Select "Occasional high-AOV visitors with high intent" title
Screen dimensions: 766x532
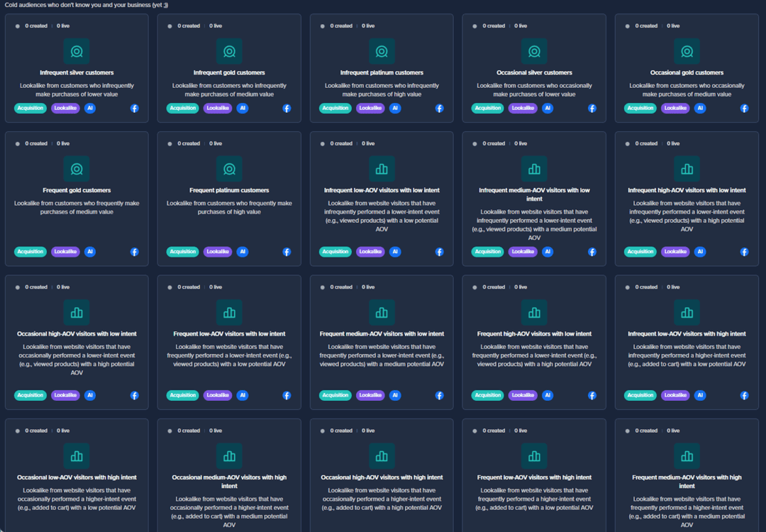(x=382, y=478)
